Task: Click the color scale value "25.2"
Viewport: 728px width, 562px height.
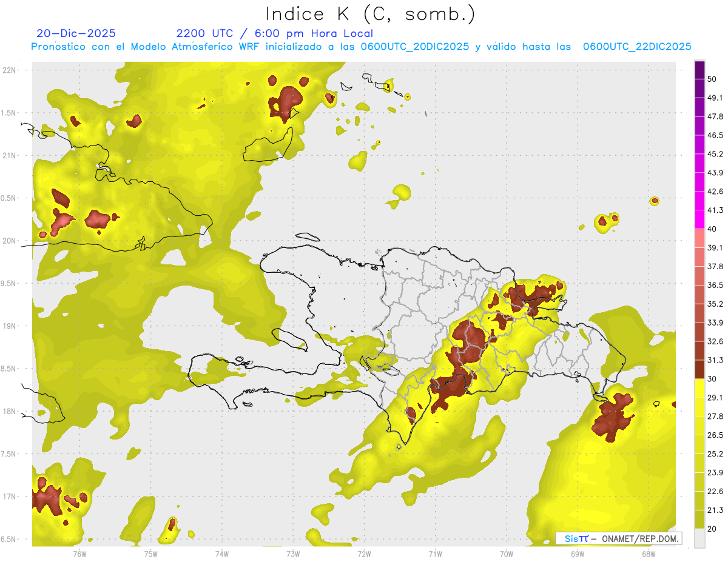Action: 715,455
